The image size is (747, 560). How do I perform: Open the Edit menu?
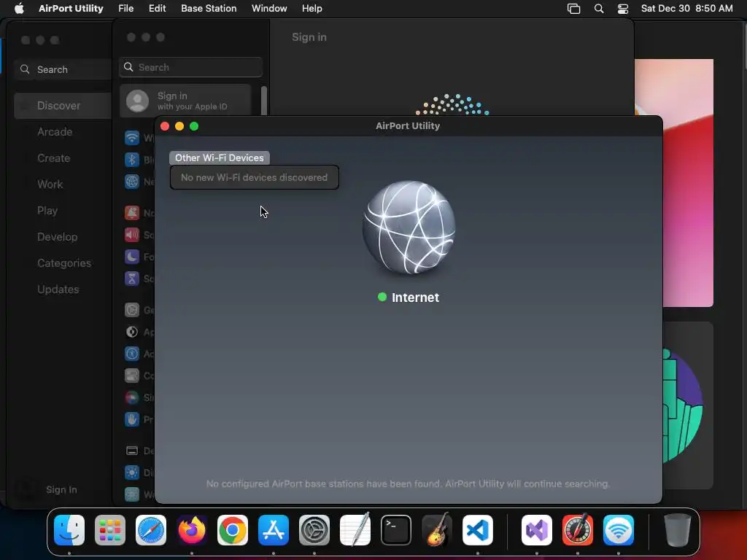click(x=158, y=9)
